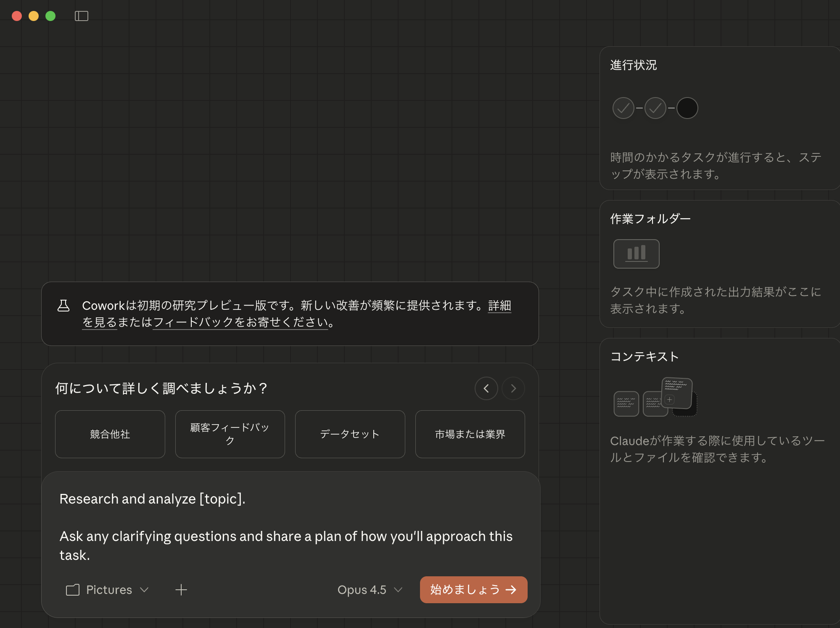Viewport: 840px width, 628px height.
Task: Click the stacked file icons under コンテキスト
Action: 655,398
